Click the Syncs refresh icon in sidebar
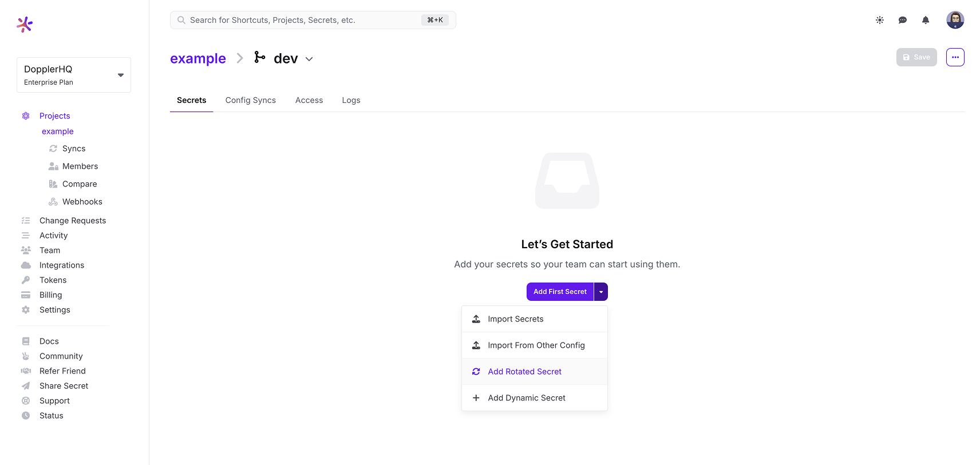Screen dimensions: 980x465 [53, 149]
